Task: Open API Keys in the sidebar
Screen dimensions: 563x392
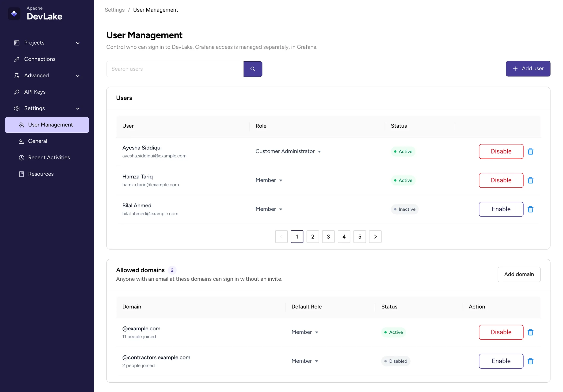Action: 47,92
